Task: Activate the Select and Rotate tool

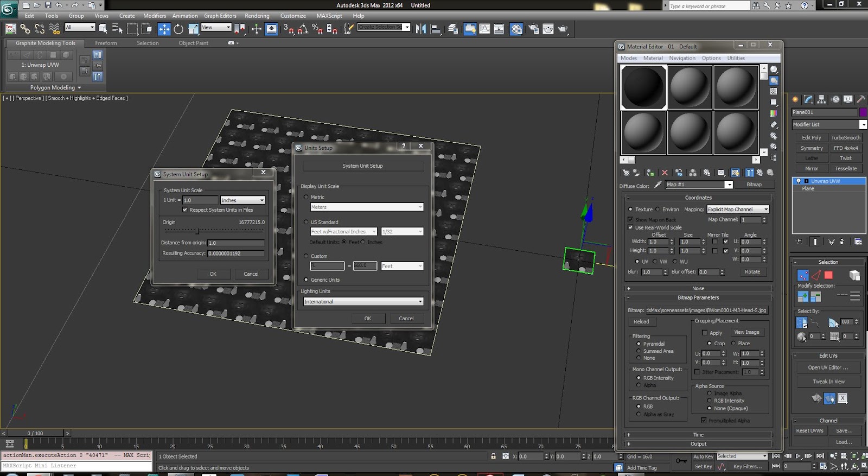Action: tap(178, 29)
